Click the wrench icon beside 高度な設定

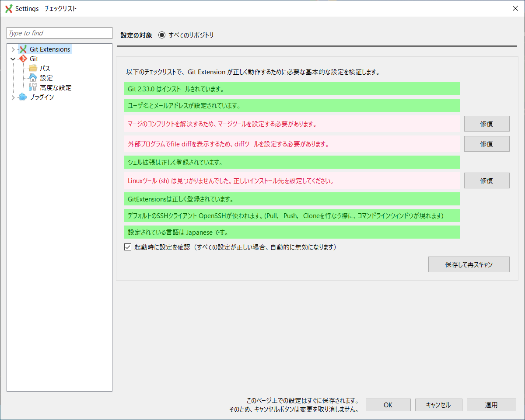click(x=33, y=88)
